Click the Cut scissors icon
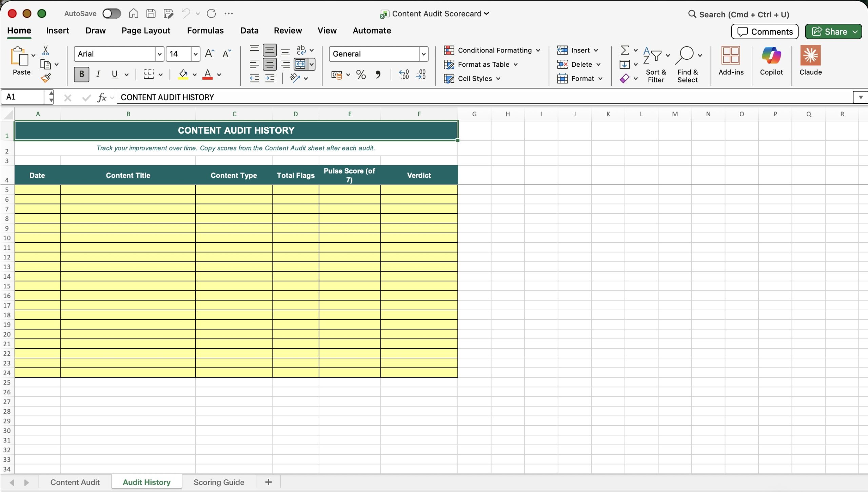This screenshot has width=868, height=492. [45, 51]
